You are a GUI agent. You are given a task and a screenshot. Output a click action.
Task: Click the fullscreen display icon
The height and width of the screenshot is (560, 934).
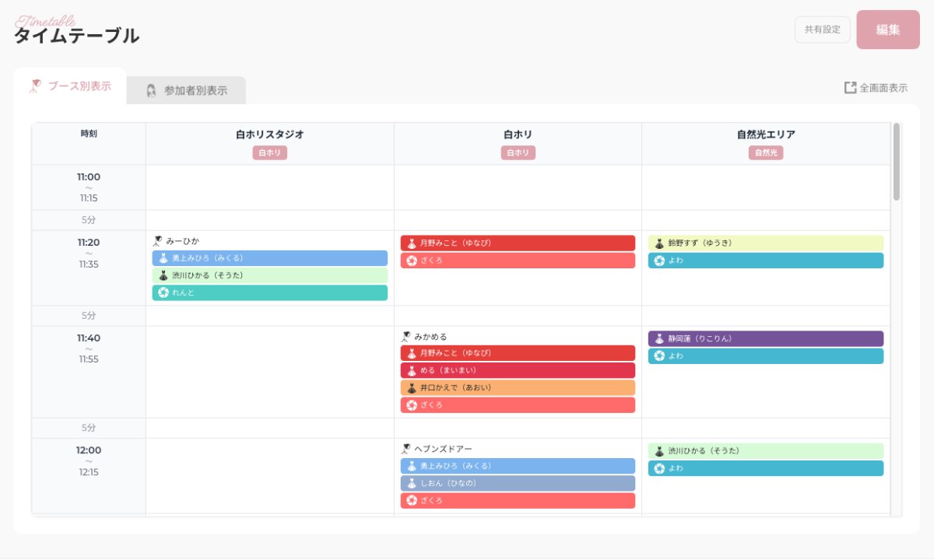point(850,88)
